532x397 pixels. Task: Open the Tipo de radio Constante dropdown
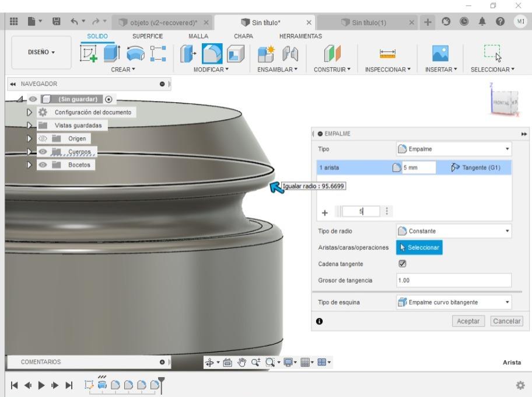tap(454, 231)
